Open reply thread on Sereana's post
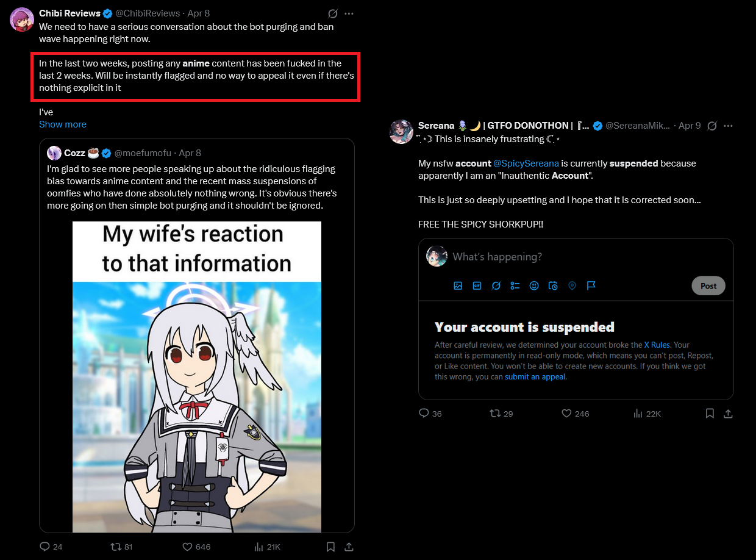Image resolution: width=756 pixels, height=560 pixels. [430, 414]
